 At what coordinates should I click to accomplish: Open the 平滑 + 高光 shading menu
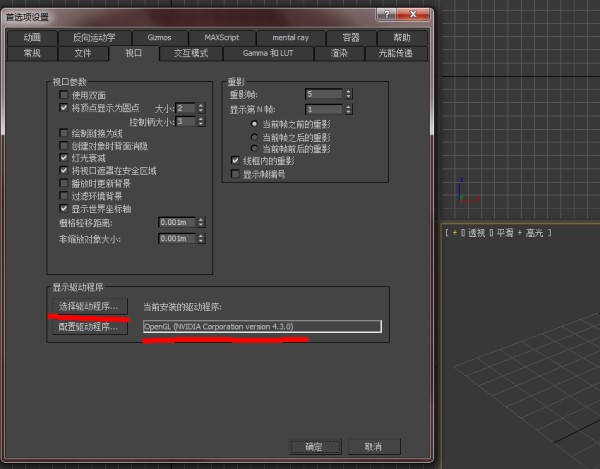pyautogui.click(x=520, y=233)
